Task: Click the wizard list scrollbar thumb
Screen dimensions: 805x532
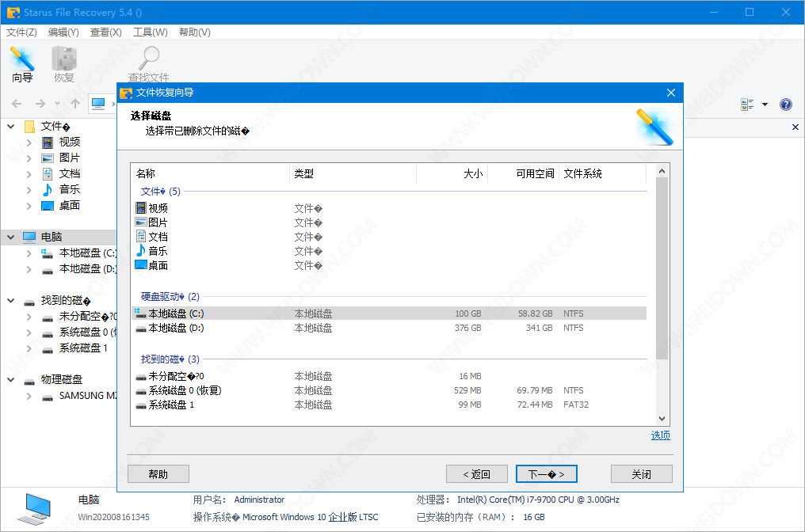Action: (662, 268)
